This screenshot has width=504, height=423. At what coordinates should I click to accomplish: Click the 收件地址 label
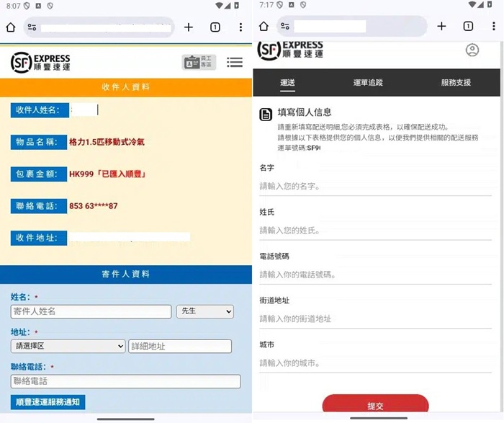(x=39, y=238)
